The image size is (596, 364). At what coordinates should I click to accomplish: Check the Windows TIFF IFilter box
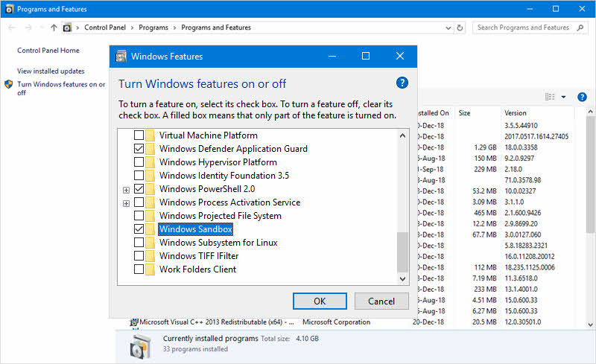[139, 256]
